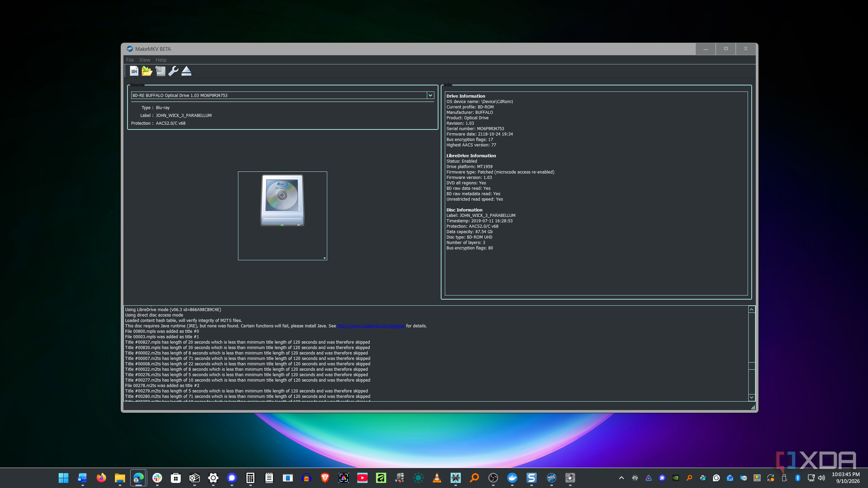Click 'Firmware date: 2118-10-24 19:34' line
This screenshot has width=868, height=488.
(479, 134)
